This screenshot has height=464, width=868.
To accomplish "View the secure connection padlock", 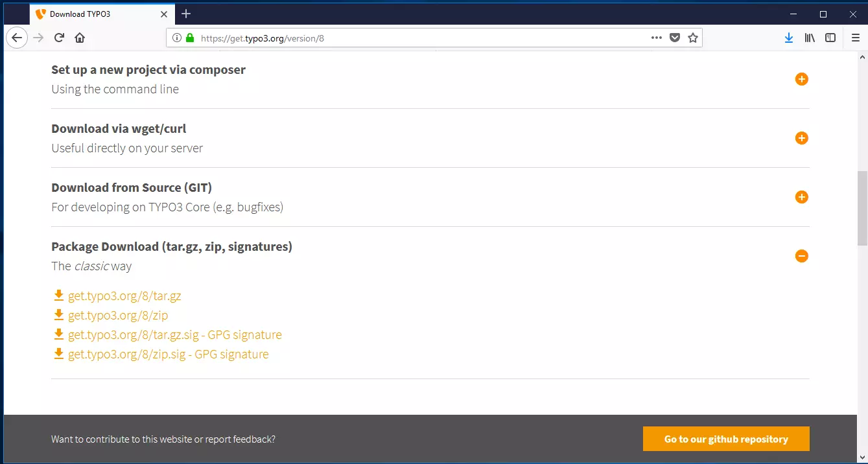I will click(x=190, y=38).
